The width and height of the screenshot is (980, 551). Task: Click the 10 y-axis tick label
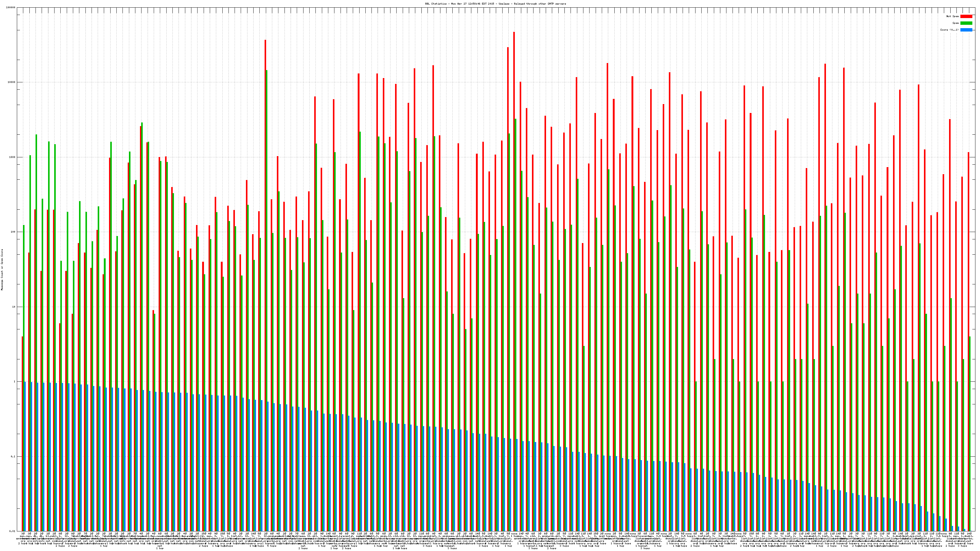(x=14, y=307)
